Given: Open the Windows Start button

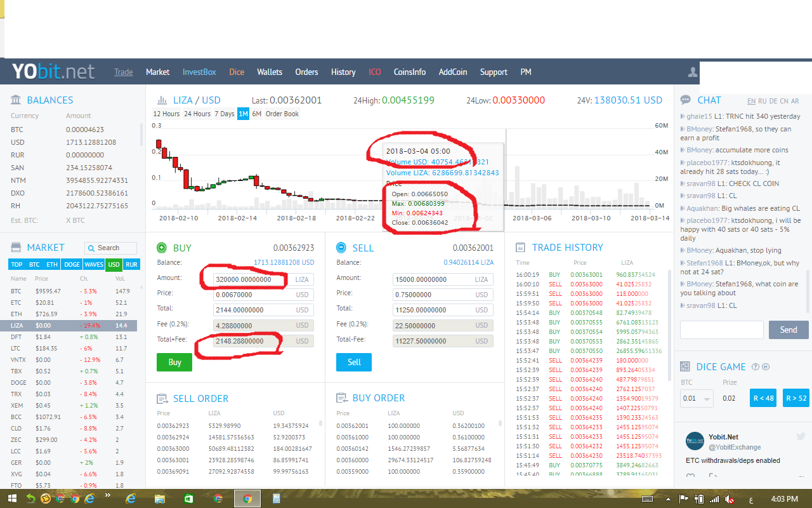Looking at the screenshot, I should click(x=12, y=498).
